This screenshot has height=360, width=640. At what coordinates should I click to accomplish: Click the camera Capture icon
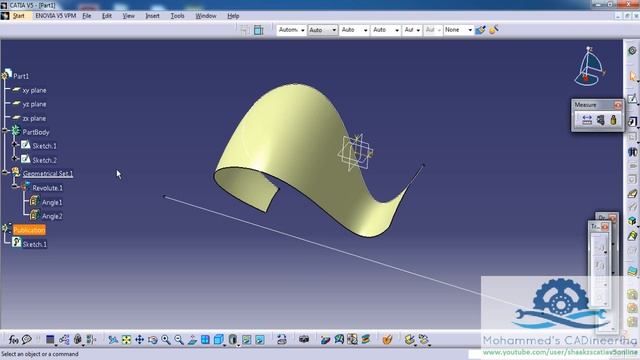pos(304,339)
